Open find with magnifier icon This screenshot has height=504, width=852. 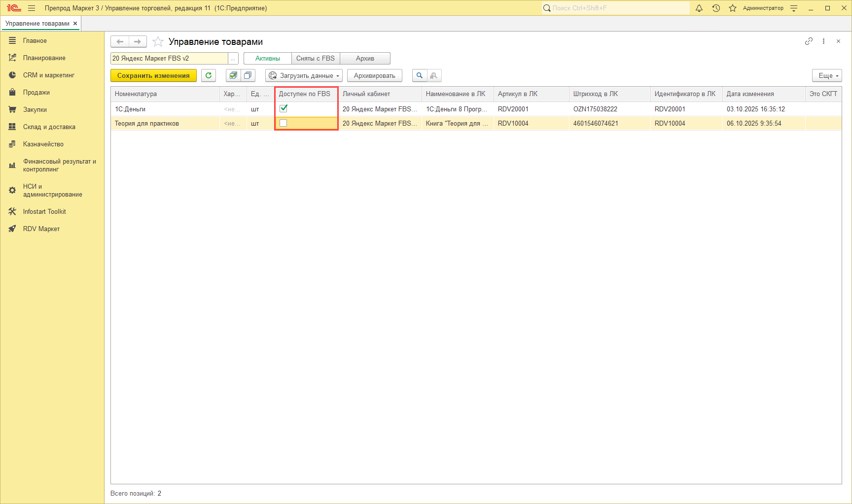click(420, 75)
